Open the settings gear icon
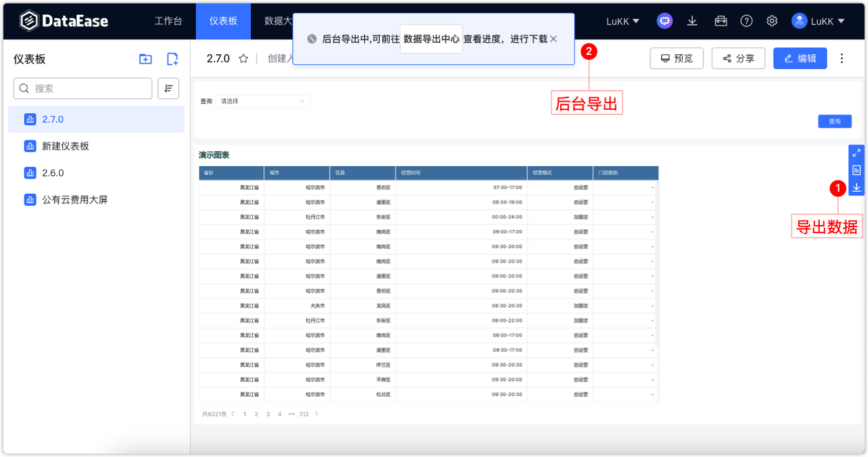The width and height of the screenshot is (868, 457). (x=772, y=20)
